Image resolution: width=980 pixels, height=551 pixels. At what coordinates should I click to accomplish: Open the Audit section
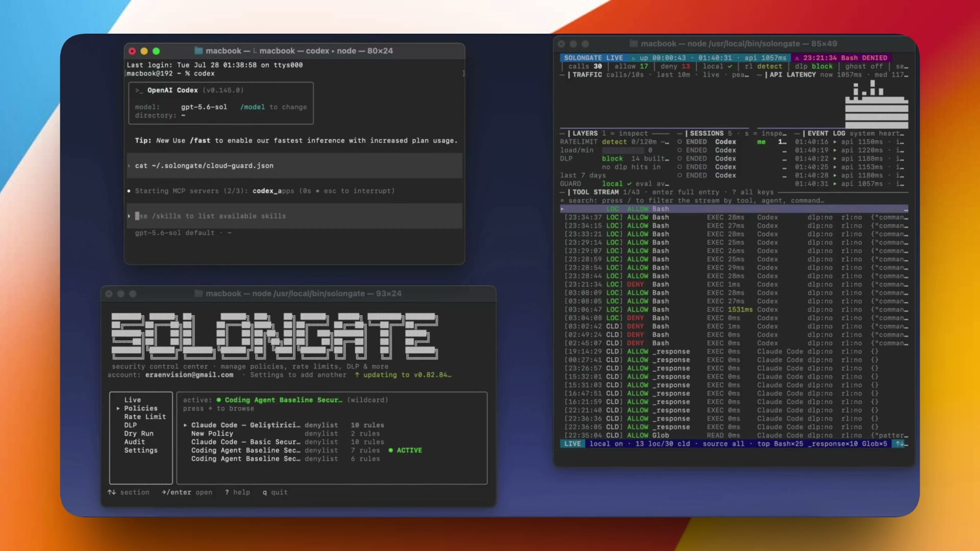click(134, 442)
